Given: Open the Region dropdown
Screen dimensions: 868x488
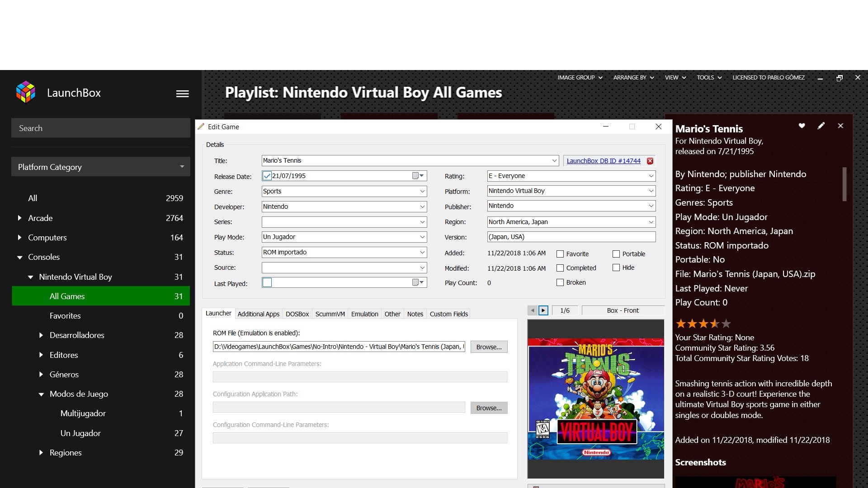Looking at the screenshot, I should pyautogui.click(x=651, y=222).
